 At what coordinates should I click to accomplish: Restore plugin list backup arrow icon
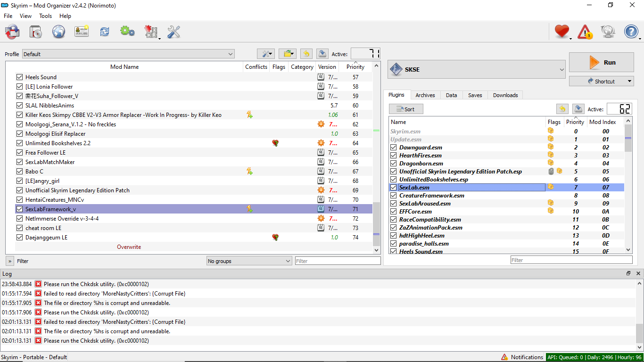[562, 109]
